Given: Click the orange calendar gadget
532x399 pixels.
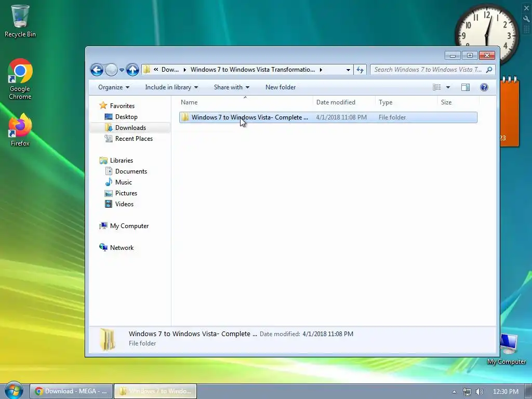Looking at the screenshot, I should click(509, 112).
